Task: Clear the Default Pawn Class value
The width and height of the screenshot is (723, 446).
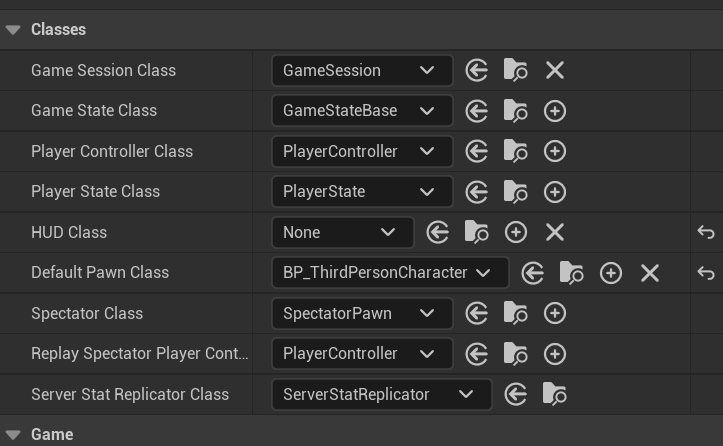Action: [650, 273]
